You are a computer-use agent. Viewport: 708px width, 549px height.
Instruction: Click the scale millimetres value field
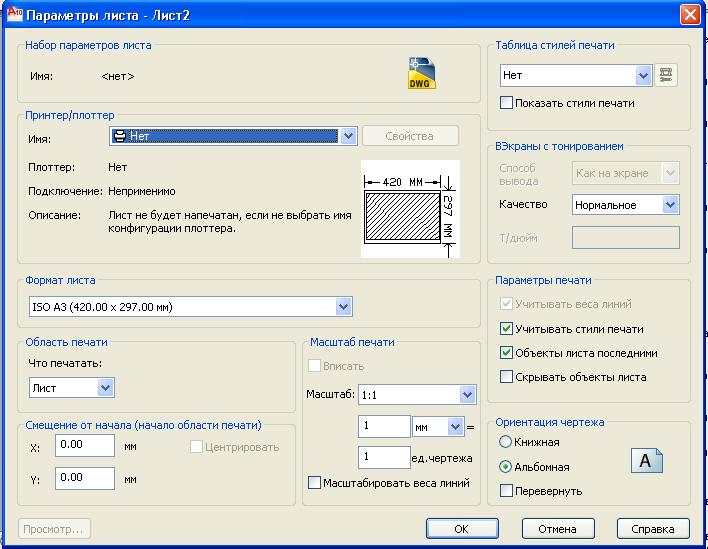coord(384,427)
